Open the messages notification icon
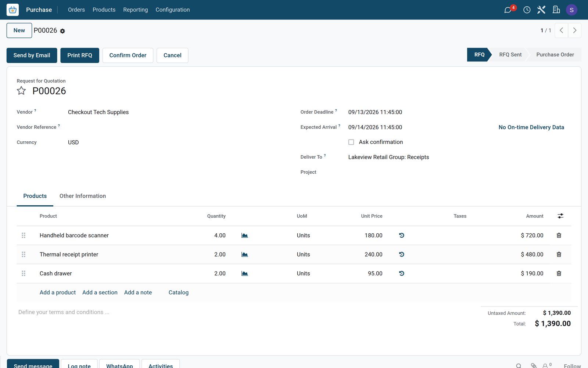Image resolution: width=588 pixels, height=368 pixels. 508,10
